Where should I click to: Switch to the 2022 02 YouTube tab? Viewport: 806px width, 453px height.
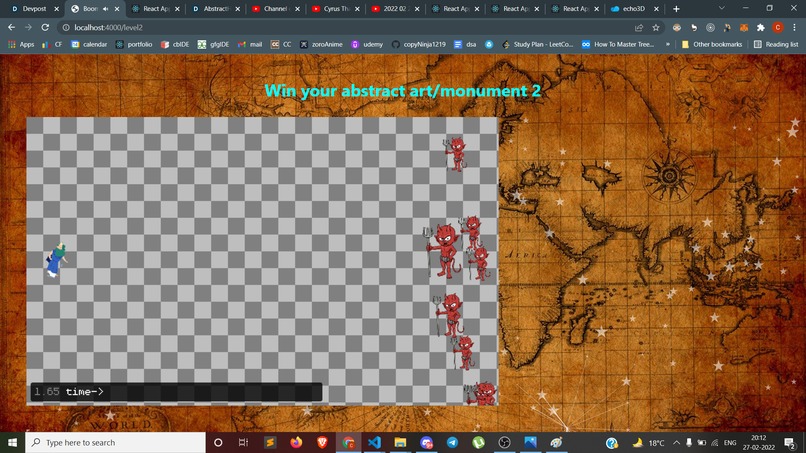tap(395, 9)
